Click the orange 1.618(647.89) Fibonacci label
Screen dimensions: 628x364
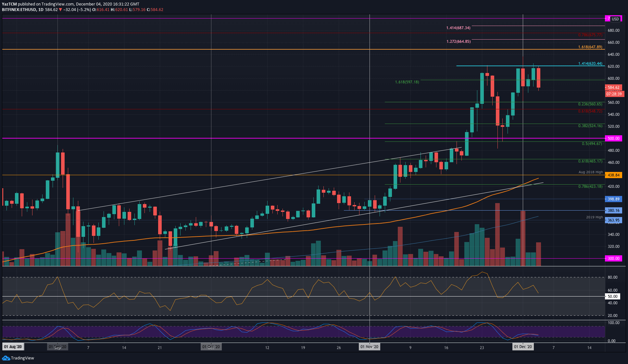click(590, 47)
